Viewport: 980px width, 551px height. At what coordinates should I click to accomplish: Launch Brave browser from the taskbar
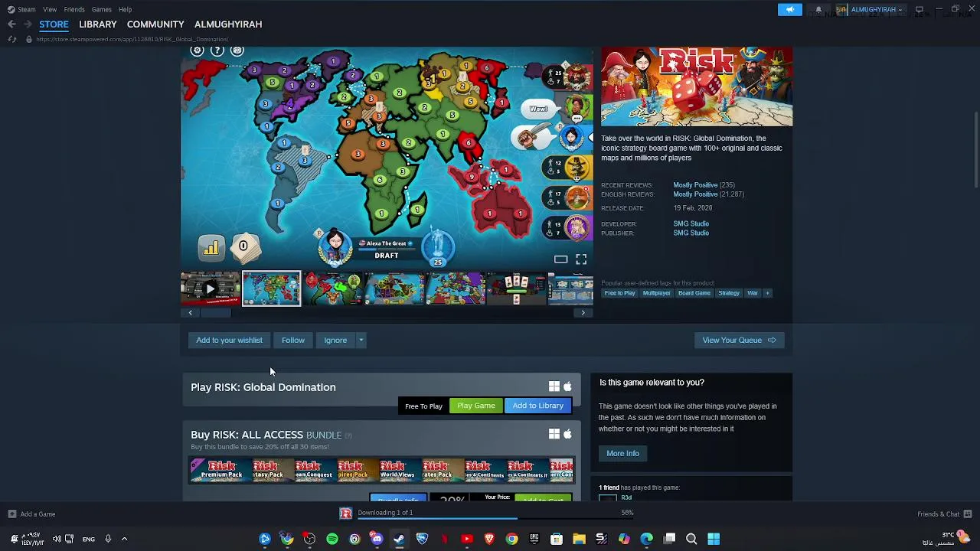click(489, 539)
